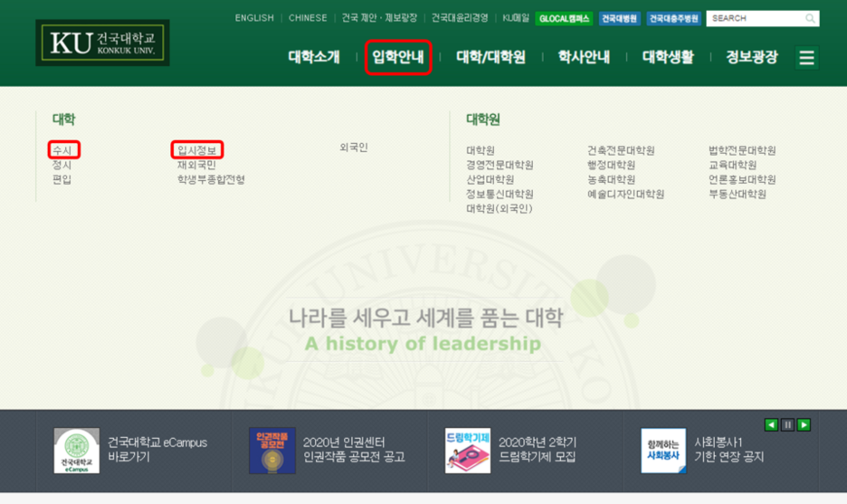Select 수시 under 대학
This screenshot has width=847, height=504.
tap(62, 150)
